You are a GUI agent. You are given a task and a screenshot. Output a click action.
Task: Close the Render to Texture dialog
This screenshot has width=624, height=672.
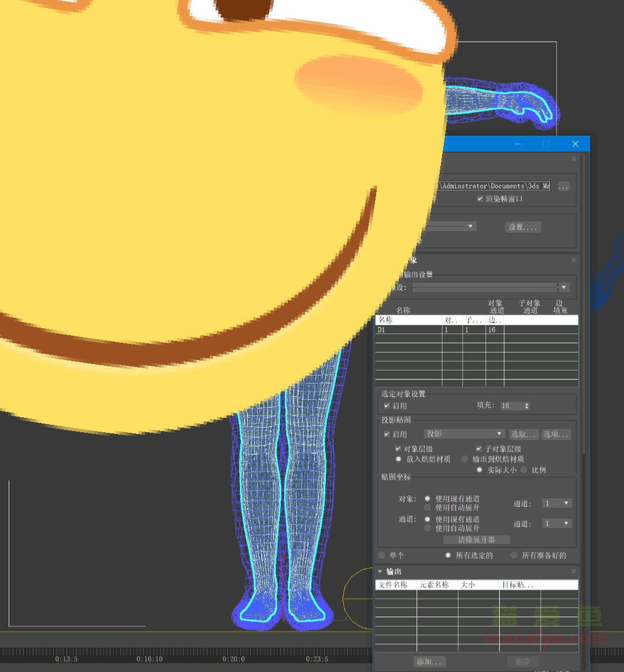(575, 144)
